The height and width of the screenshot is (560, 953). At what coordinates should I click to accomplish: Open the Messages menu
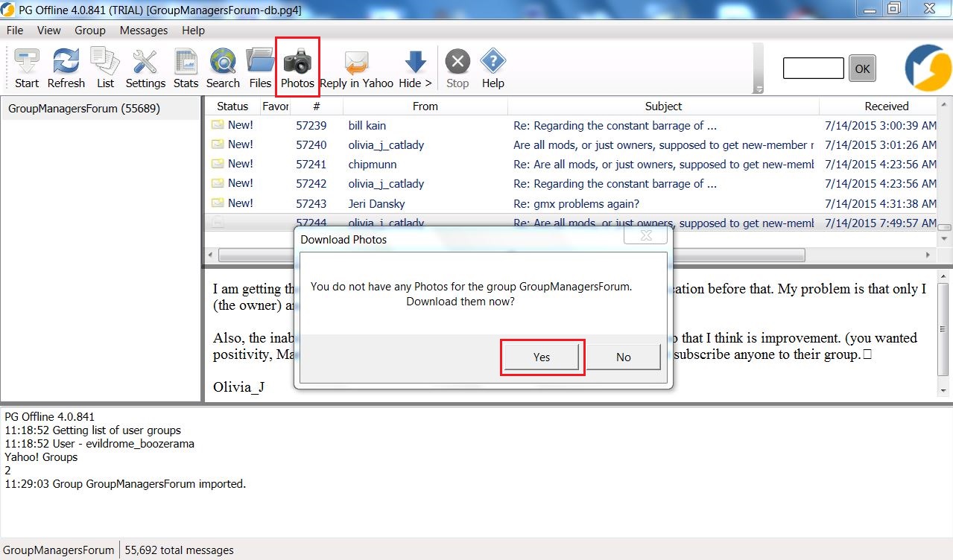pyautogui.click(x=144, y=31)
